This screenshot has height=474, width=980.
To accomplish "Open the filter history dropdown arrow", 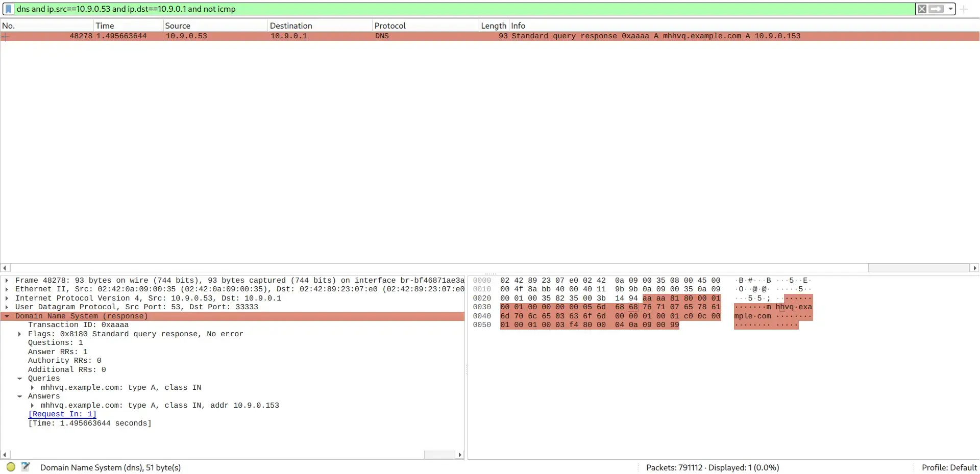I will click(x=950, y=9).
